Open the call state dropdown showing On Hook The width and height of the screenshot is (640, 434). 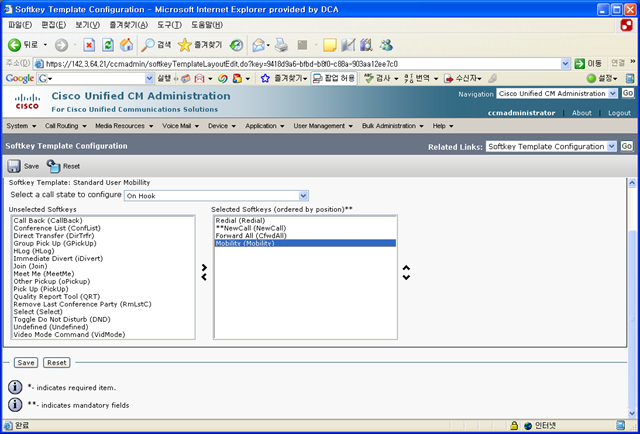[216, 196]
